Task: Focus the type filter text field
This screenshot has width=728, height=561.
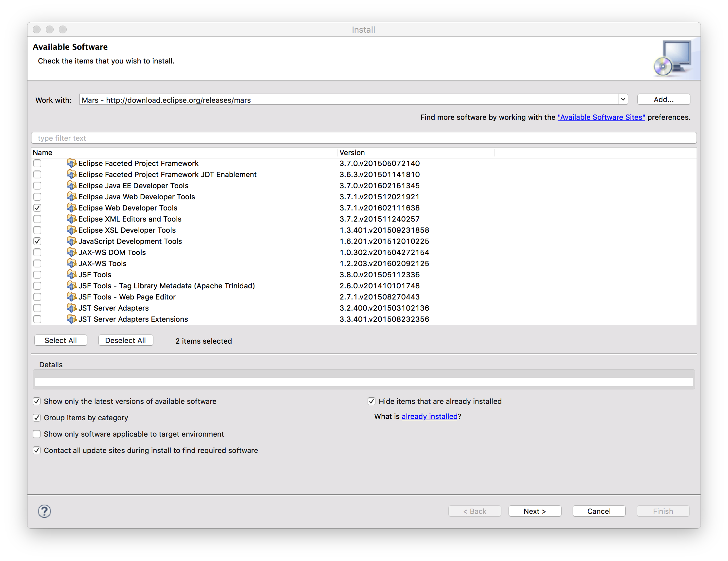Action: (363, 138)
